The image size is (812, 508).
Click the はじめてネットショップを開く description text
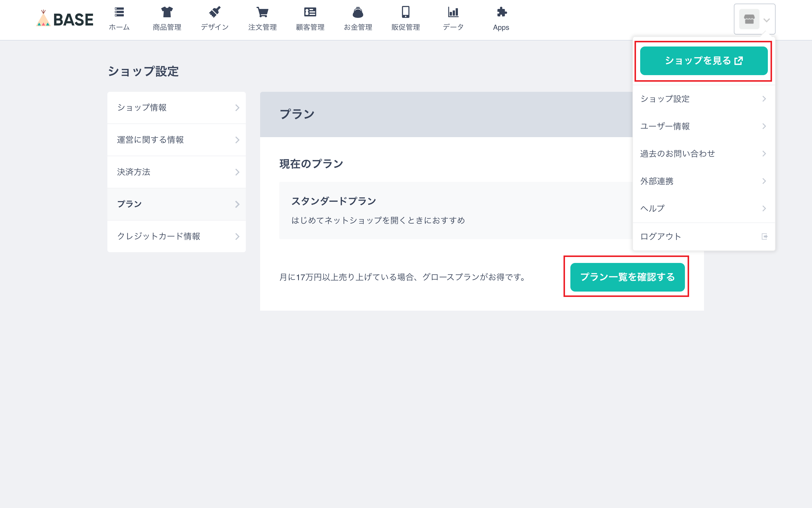(378, 220)
